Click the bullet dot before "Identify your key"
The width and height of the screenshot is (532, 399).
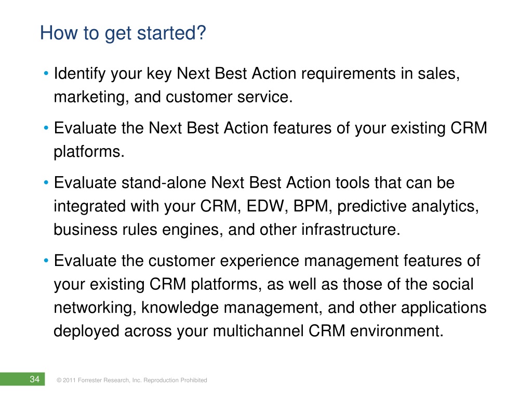point(47,75)
